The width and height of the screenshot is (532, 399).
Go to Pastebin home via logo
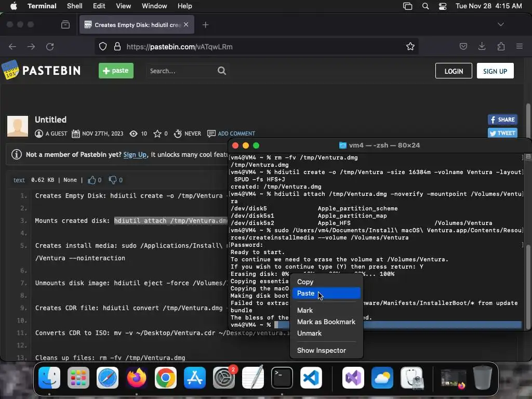[x=42, y=70]
